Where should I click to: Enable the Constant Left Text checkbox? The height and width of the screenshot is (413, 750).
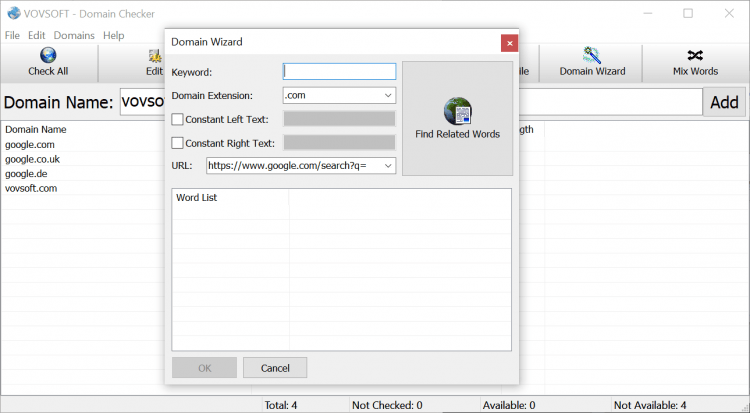[177, 119]
